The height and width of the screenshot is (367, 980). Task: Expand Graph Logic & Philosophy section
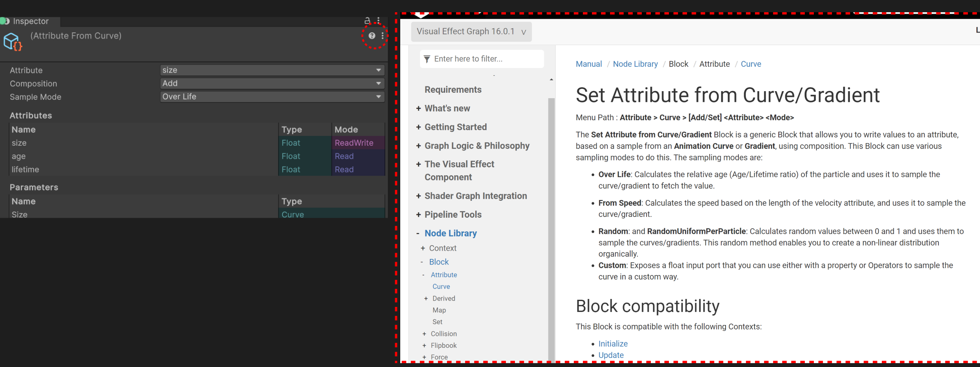[x=418, y=146]
